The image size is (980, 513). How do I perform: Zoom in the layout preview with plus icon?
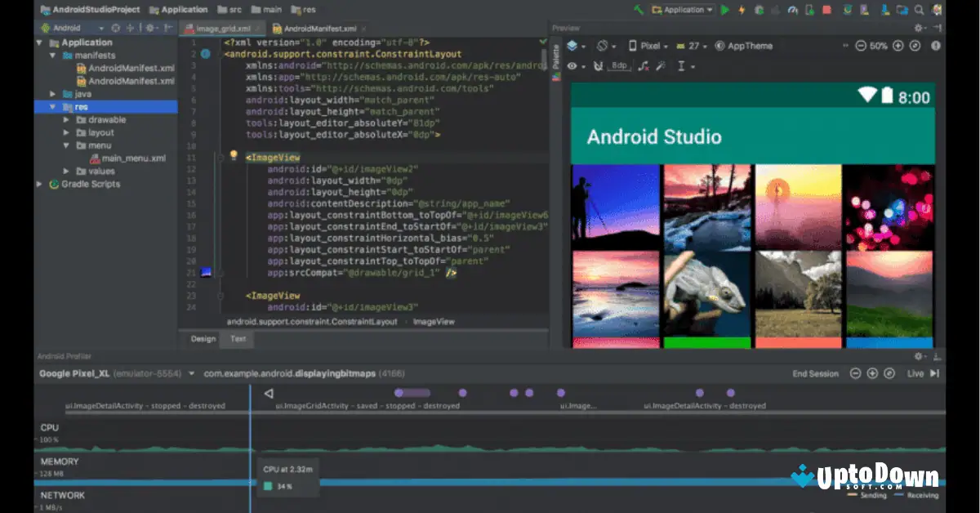(898, 46)
